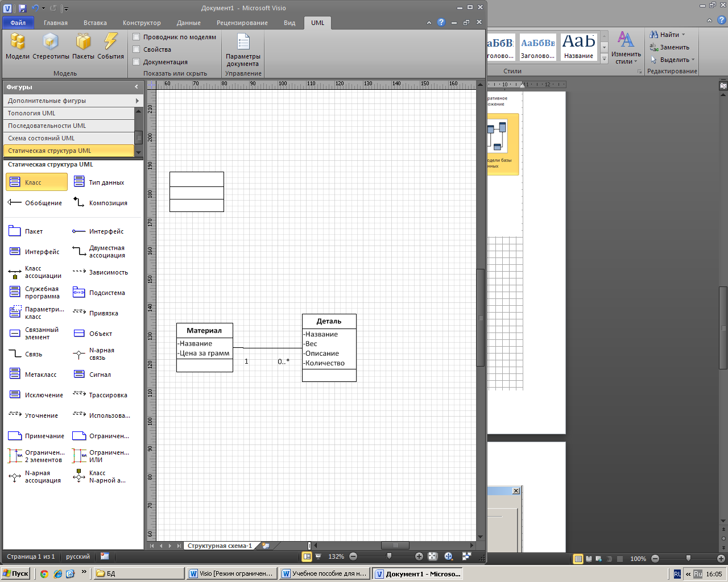Click the Пуск start button

pos(15,574)
